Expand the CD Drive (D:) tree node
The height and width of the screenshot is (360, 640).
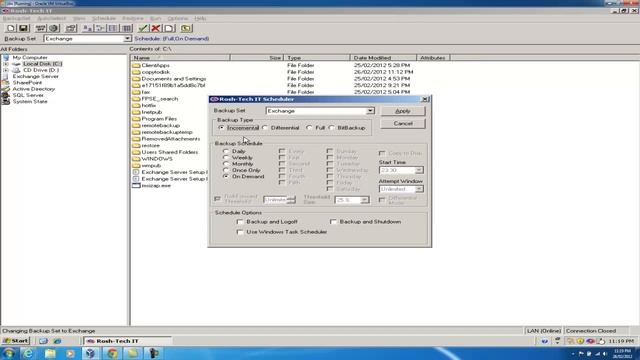coord(6,70)
